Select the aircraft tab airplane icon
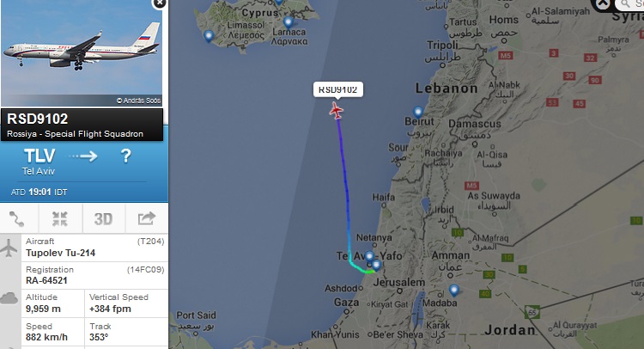Image resolution: width=644 pixels, height=349 pixels. click(9, 248)
